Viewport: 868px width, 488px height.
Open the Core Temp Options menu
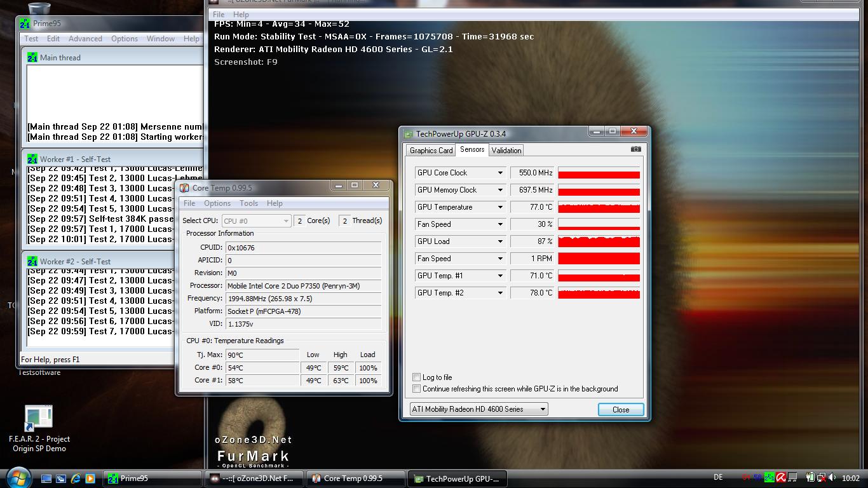[x=217, y=203]
